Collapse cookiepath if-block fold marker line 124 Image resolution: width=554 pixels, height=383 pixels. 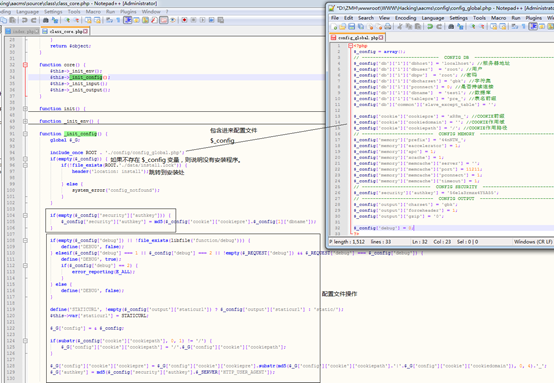(x=25, y=341)
